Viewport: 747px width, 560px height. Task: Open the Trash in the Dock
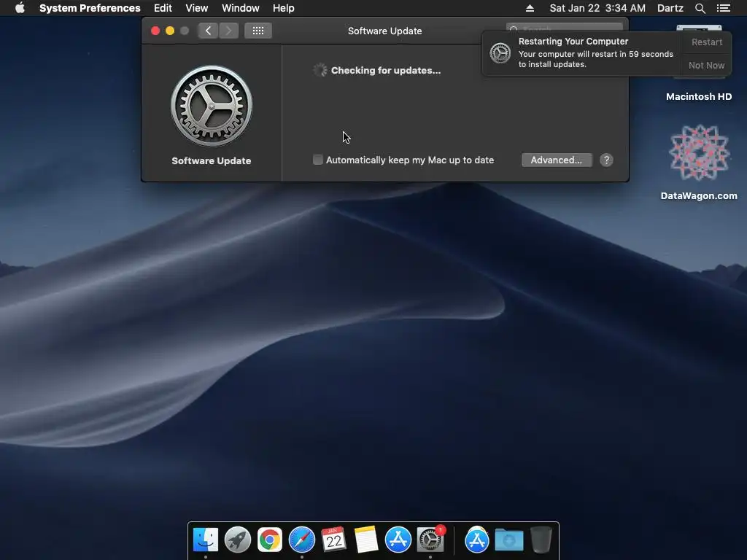pyautogui.click(x=541, y=540)
